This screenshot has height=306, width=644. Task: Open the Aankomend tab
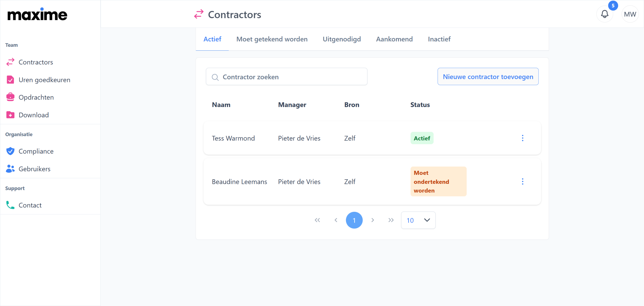tap(394, 39)
